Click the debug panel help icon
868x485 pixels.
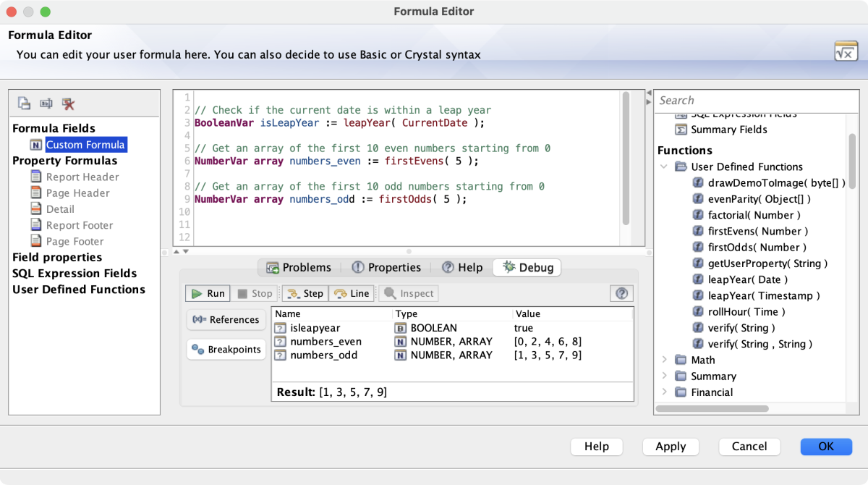point(621,293)
